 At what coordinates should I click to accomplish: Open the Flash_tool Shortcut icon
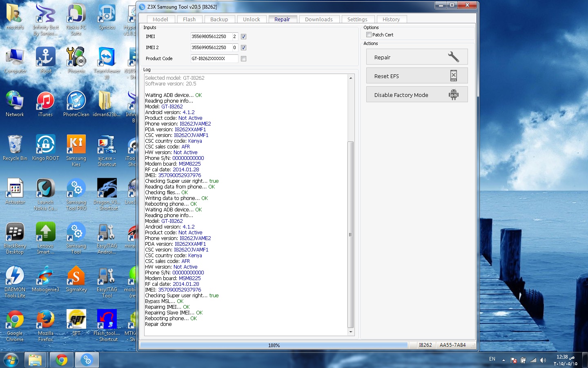tap(107, 325)
